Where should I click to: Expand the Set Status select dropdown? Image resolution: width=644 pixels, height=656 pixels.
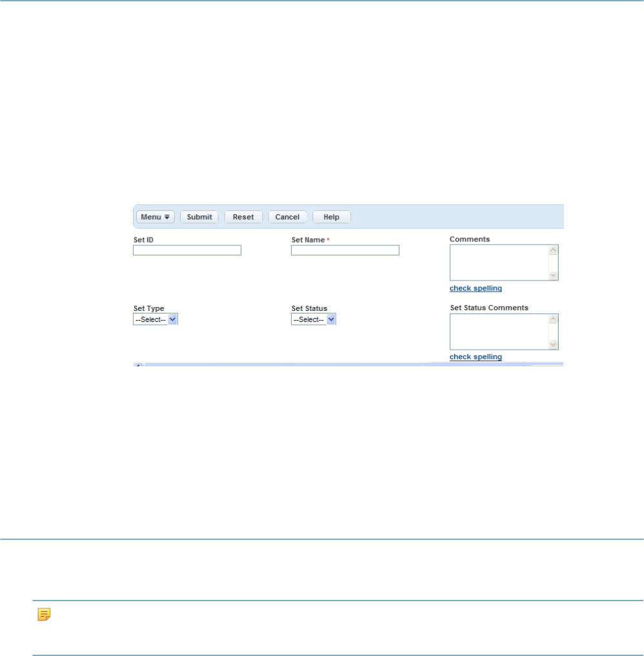pyautogui.click(x=314, y=319)
